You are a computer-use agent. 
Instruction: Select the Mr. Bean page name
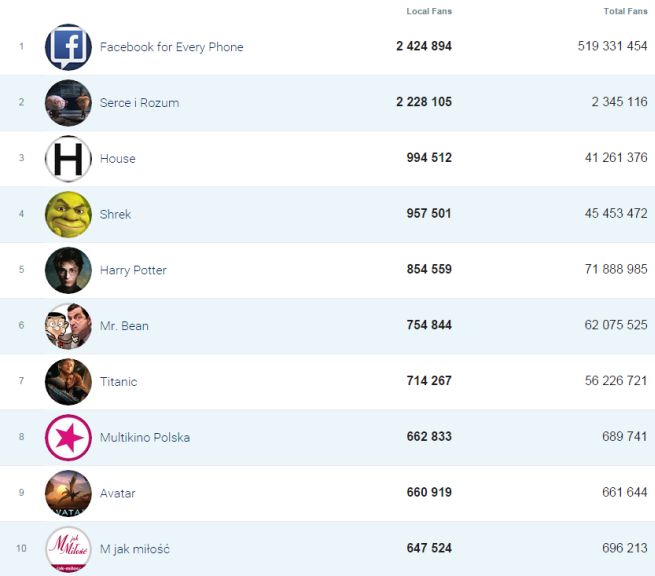pos(124,326)
